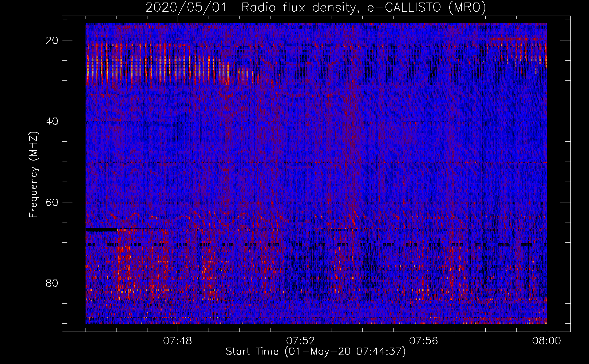Click the plot title '2020/05/01 Radio flux density, e-CALLISTO (MRO)'

click(x=316, y=8)
